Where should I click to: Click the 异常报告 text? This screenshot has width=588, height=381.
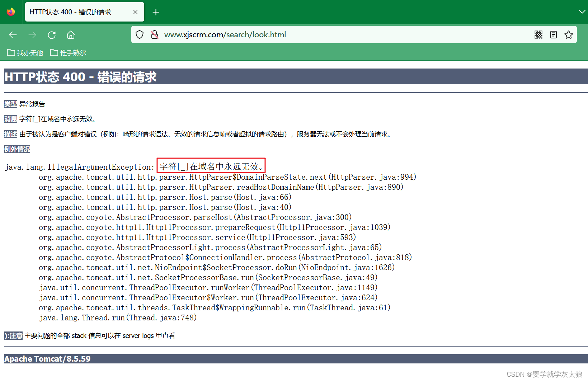(32, 104)
